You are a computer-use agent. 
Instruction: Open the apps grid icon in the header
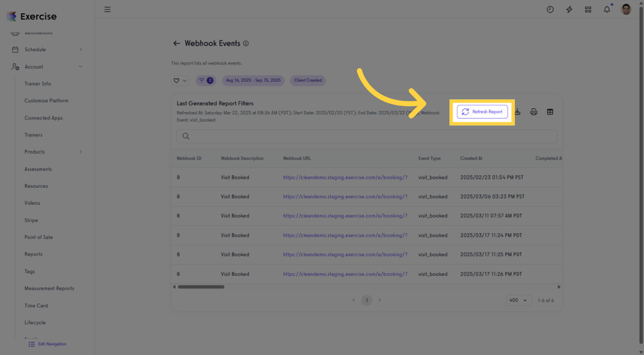pyautogui.click(x=588, y=9)
